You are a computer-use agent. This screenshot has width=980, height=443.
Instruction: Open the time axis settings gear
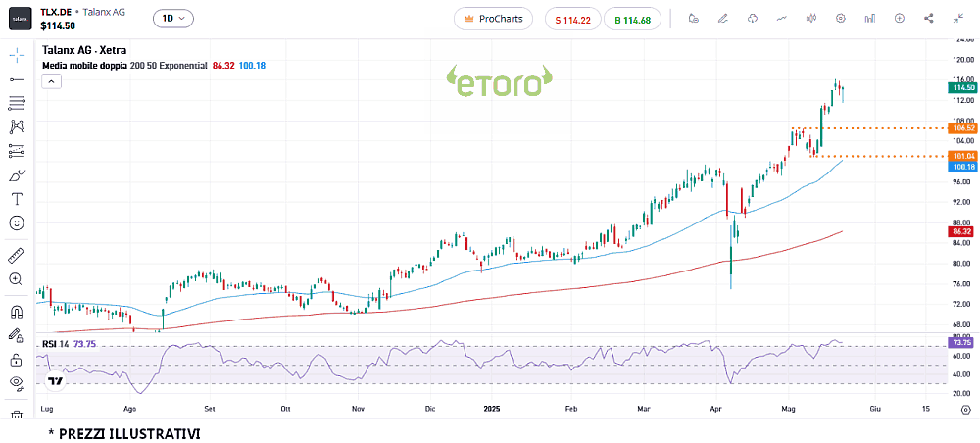965,410
